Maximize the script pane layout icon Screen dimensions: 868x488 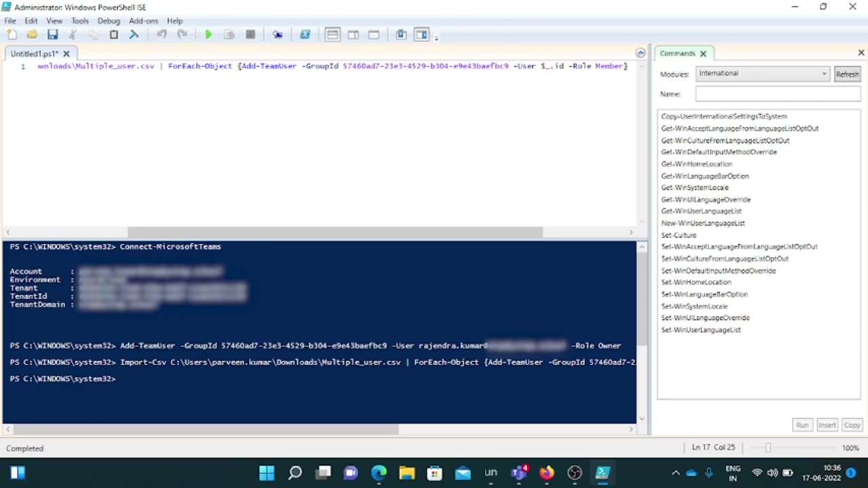point(374,35)
